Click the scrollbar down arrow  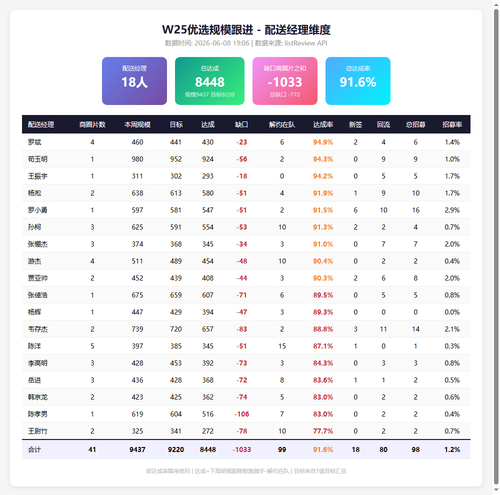(496, 490)
